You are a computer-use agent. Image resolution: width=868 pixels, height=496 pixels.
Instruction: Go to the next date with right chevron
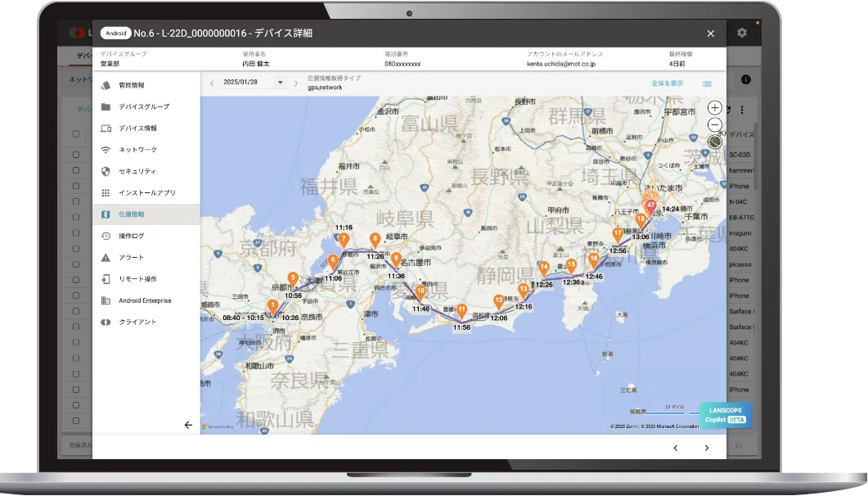click(x=296, y=83)
